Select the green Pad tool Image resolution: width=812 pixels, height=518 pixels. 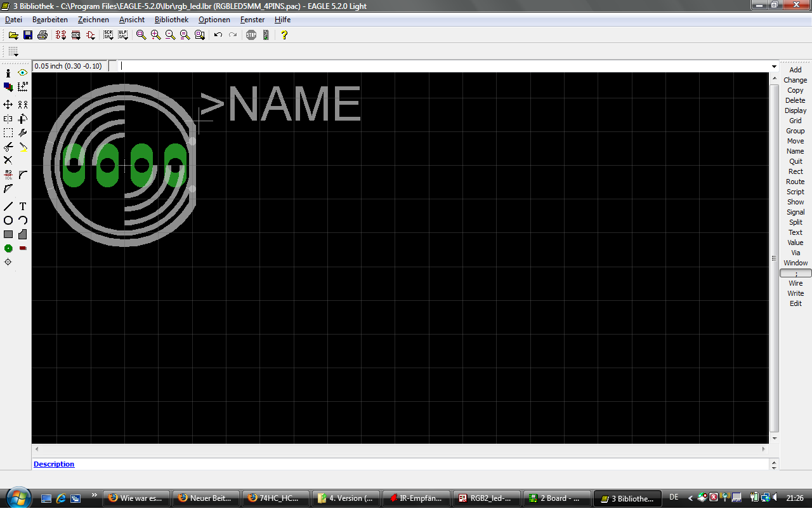tap(8, 248)
